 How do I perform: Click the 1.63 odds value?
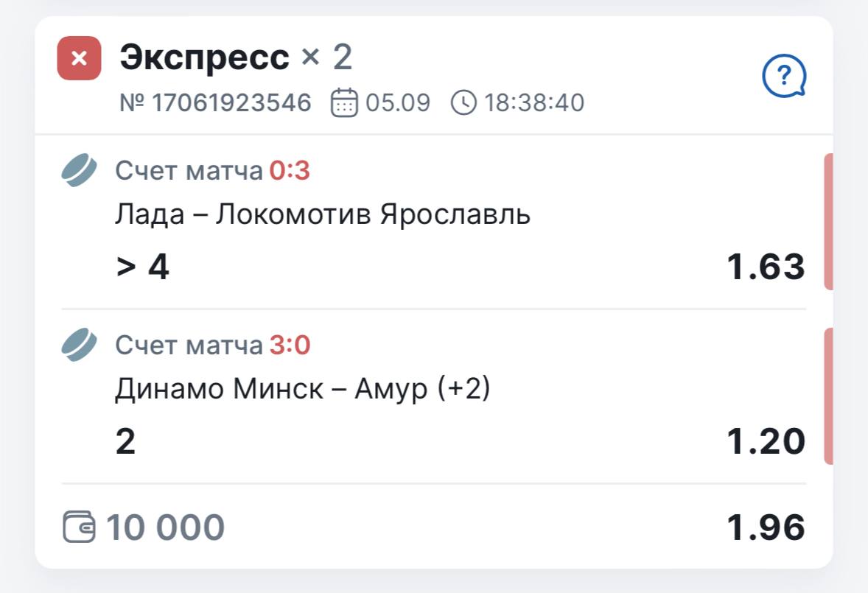[x=766, y=267]
